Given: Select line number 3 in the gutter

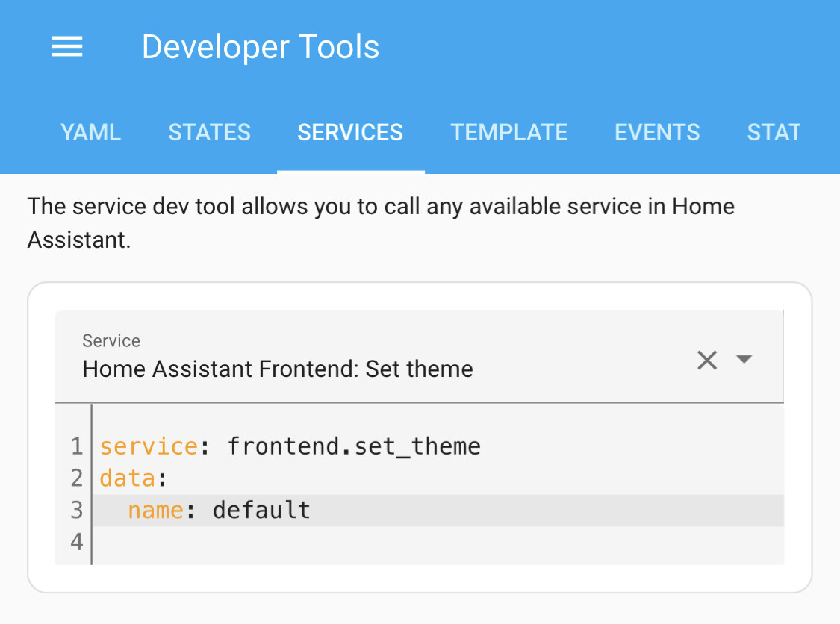Looking at the screenshot, I should (x=76, y=510).
